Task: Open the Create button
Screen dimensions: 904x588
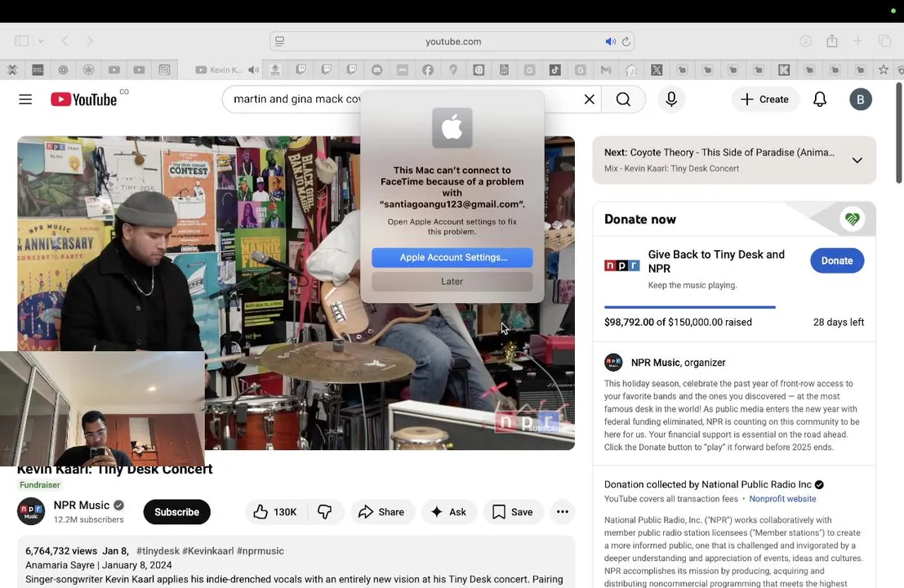Action: [x=764, y=99]
